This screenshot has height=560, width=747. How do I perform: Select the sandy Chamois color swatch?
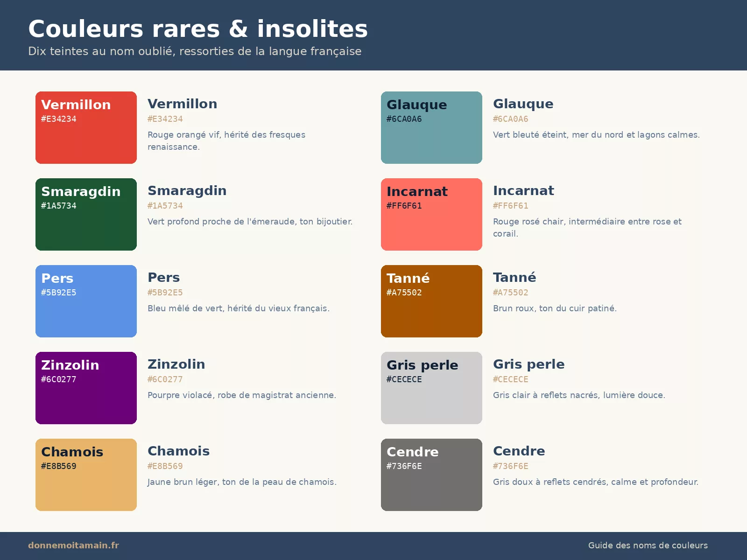(86, 475)
